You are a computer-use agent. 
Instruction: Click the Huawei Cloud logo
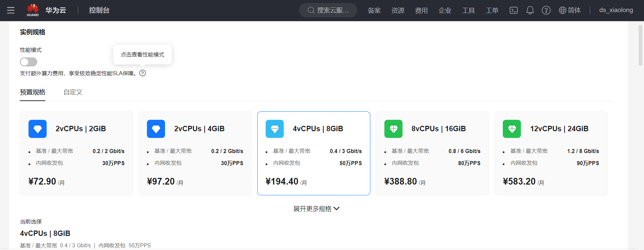33,10
